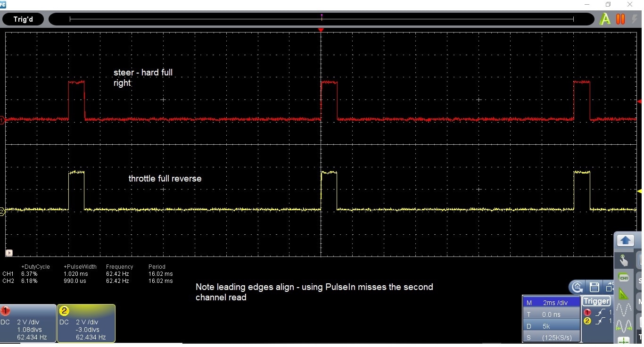Click the +PulseWidth measurement header
The width and height of the screenshot is (644, 347).
click(80, 267)
